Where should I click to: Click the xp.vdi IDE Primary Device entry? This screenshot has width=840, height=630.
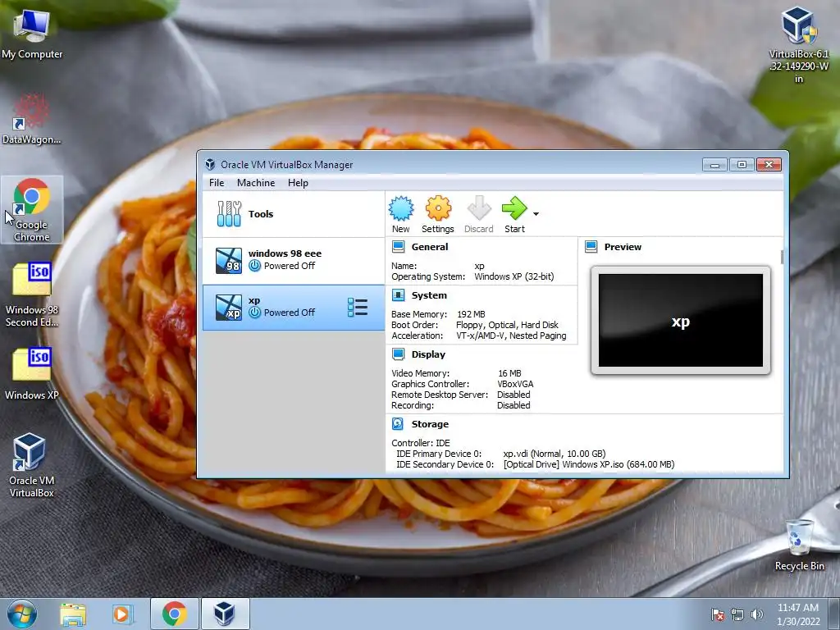[x=555, y=453]
